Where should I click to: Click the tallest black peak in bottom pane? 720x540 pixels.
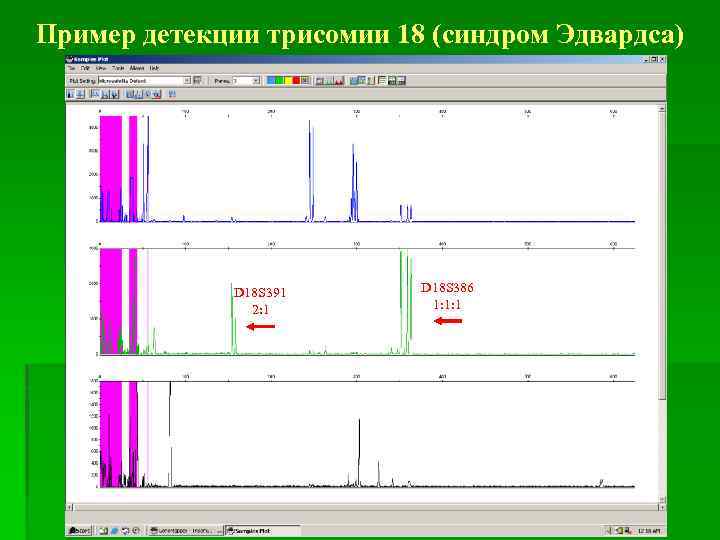pyautogui.click(x=170, y=433)
